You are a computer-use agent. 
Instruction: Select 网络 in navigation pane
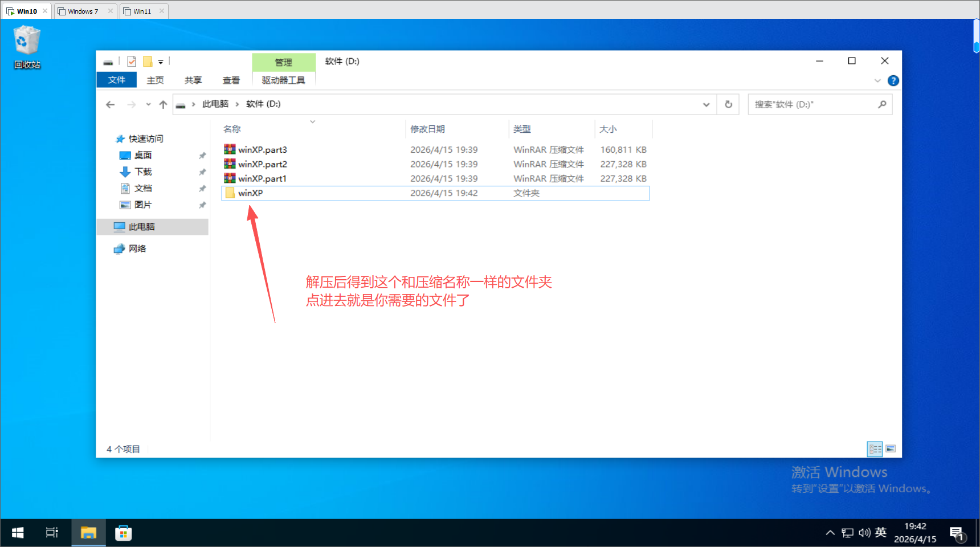137,248
